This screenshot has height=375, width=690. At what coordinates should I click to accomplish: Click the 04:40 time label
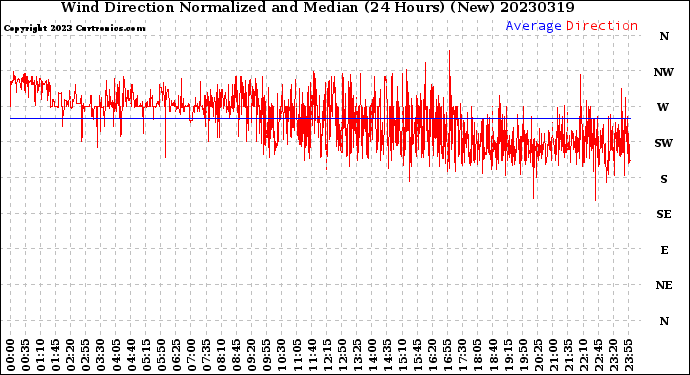(131, 355)
